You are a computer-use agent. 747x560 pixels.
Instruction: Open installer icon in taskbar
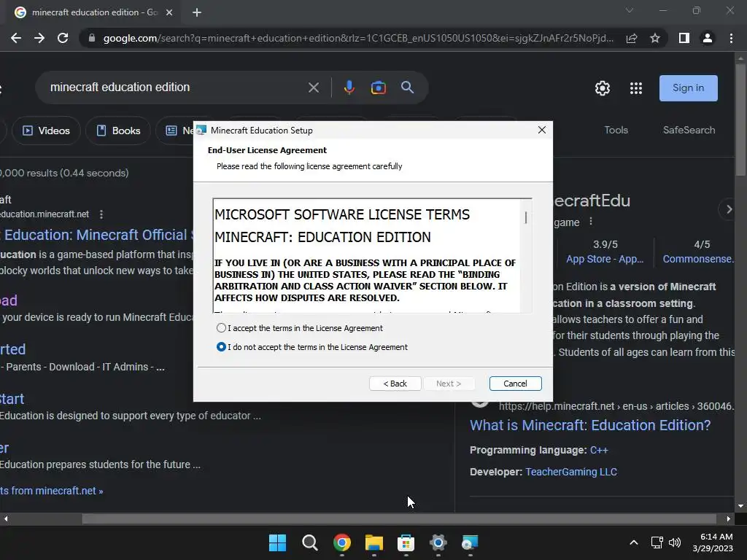tap(471, 542)
